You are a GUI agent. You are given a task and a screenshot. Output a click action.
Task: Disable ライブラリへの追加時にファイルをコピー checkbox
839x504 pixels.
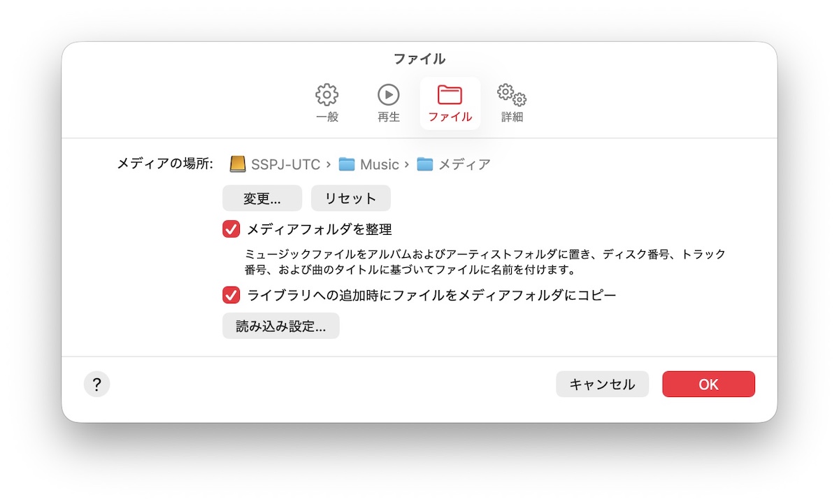click(231, 295)
